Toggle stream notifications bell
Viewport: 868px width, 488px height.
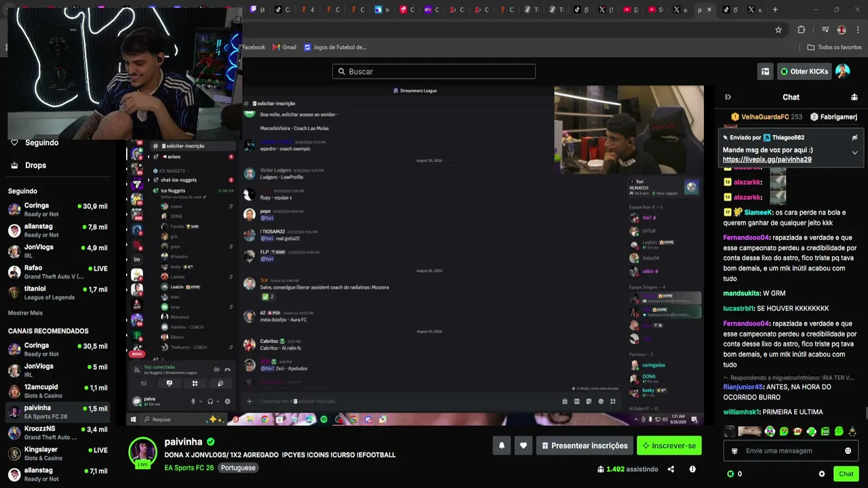[502, 445]
